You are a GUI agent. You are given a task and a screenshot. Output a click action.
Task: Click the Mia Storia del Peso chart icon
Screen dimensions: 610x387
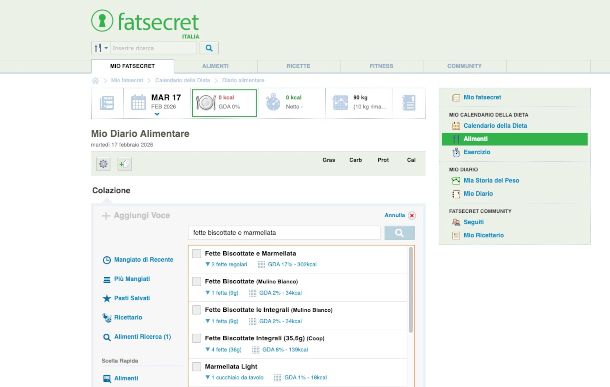(456, 181)
